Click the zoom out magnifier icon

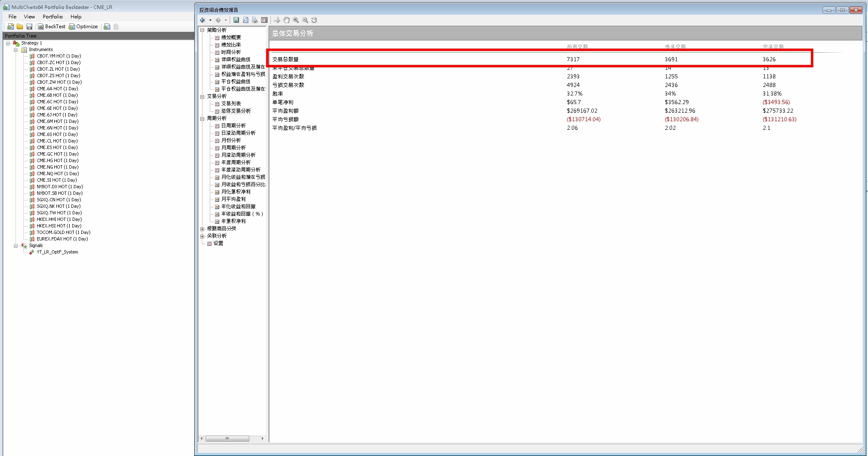(305, 20)
